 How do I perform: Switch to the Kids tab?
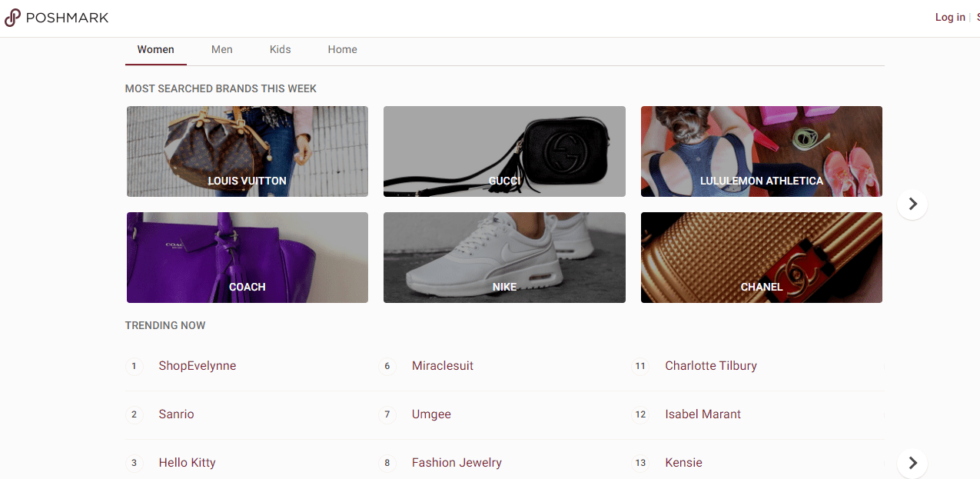tap(281, 49)
